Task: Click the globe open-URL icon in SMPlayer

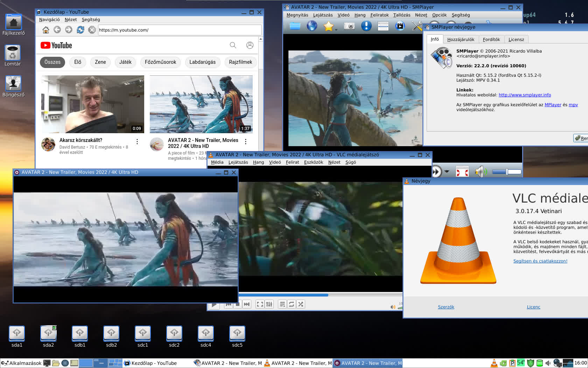Action: point(312,26)
